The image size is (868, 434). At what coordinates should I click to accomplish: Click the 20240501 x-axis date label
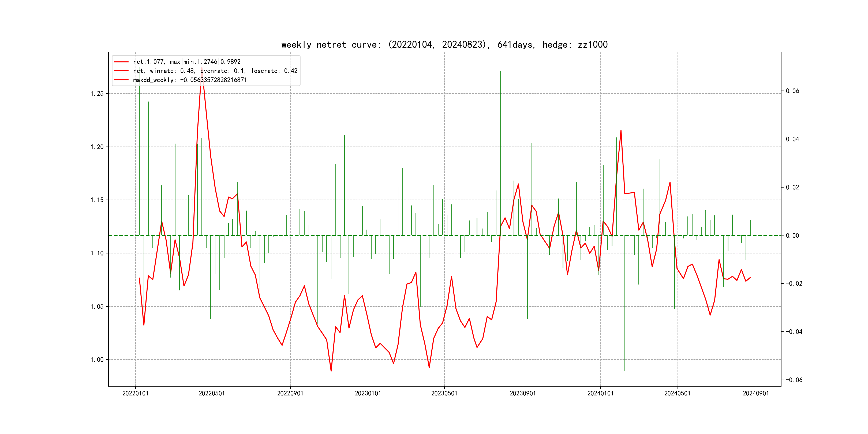[x=677, y=394]
